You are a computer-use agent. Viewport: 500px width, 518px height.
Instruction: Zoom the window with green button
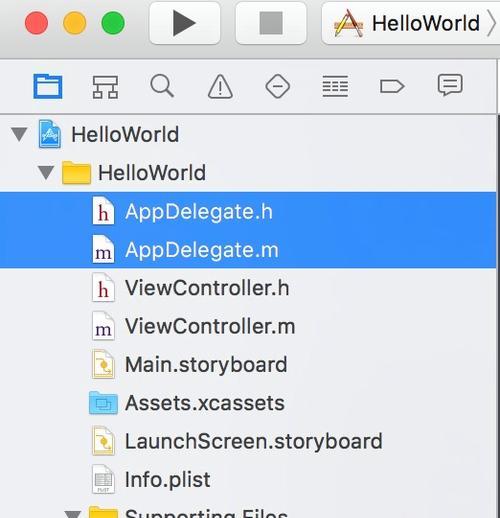(113, 23)
